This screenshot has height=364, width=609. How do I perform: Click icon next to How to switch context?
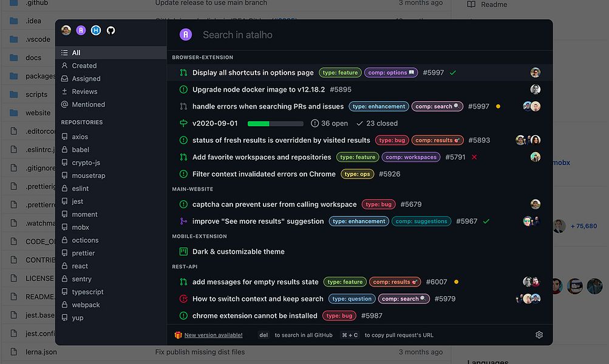[183, 299]
